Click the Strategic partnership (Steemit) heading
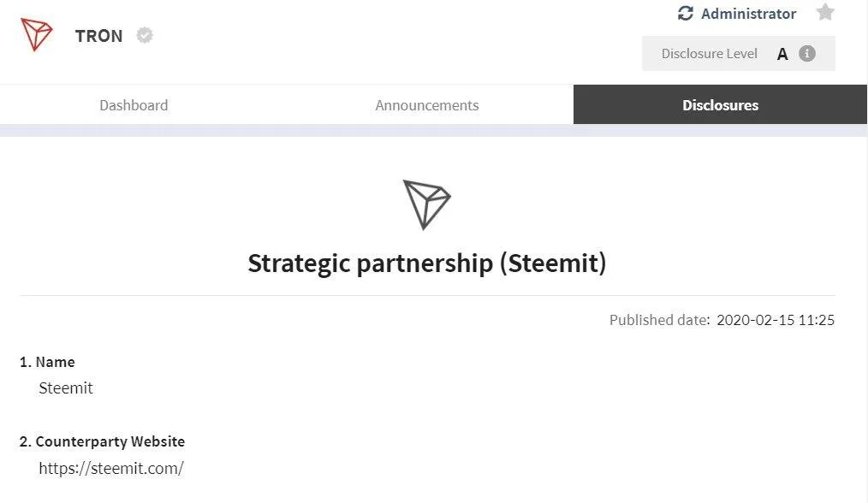 tap(427, 263)
